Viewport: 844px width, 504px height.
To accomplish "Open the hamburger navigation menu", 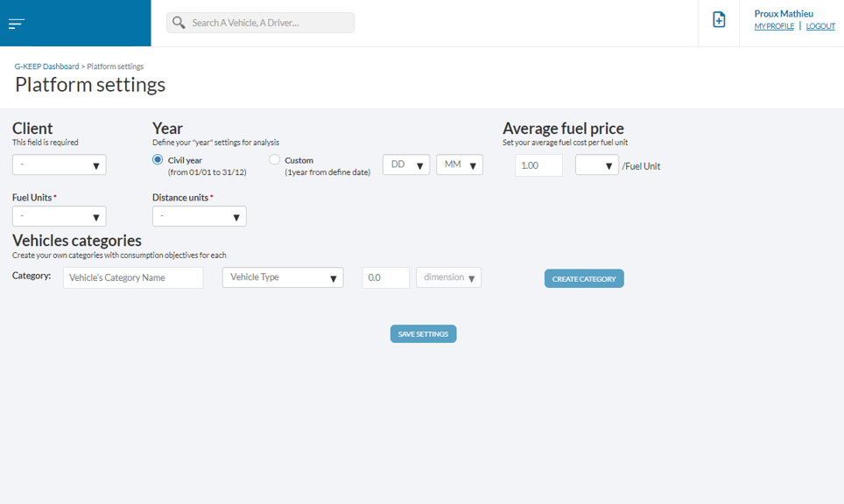I will coord(16,24).
